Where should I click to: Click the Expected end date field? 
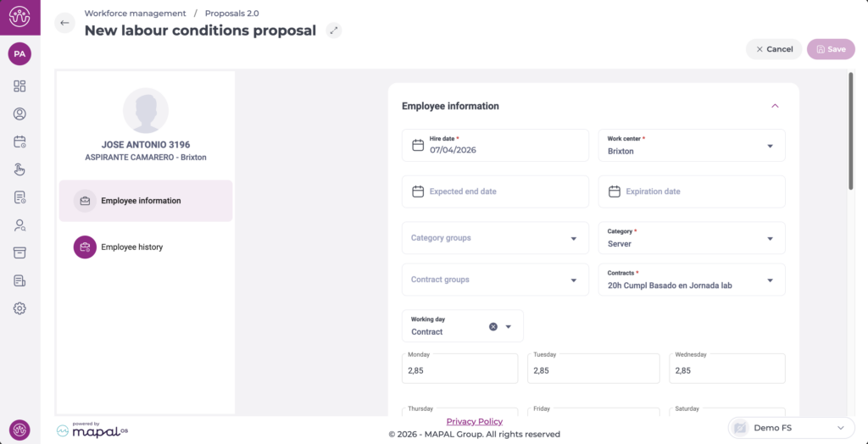pos(495,191)
